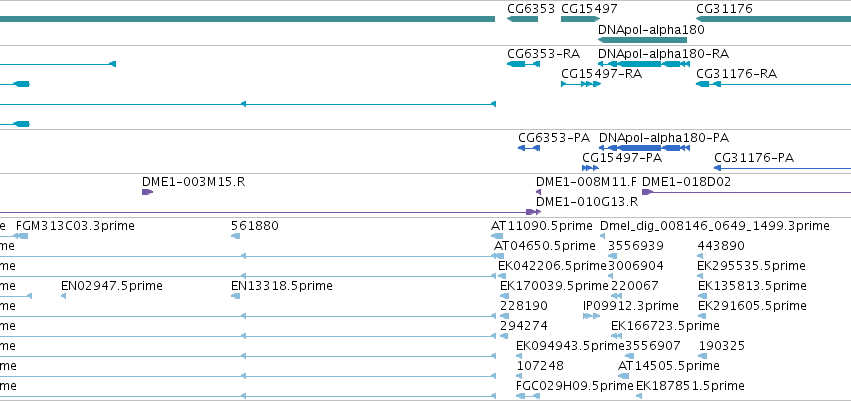The width and height of the screenshot is (851, 401).
Task: Click the CG31176-RA transcript label
Action: click(x=736, y=74)
